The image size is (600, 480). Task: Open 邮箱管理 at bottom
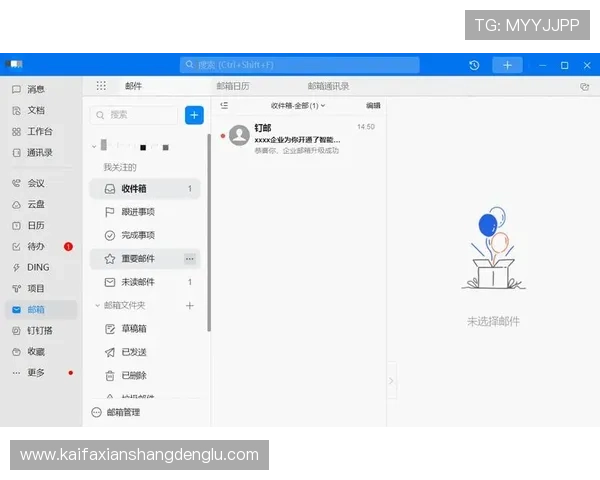[116, 412]
